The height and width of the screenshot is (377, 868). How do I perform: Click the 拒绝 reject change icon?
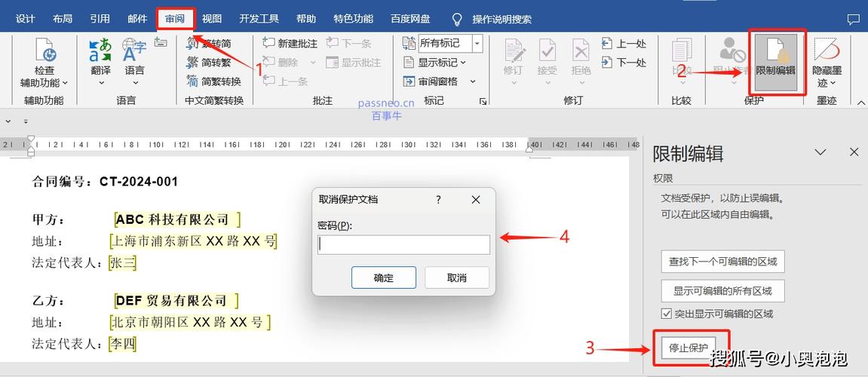pyautogui.click(x=581, y=51)
